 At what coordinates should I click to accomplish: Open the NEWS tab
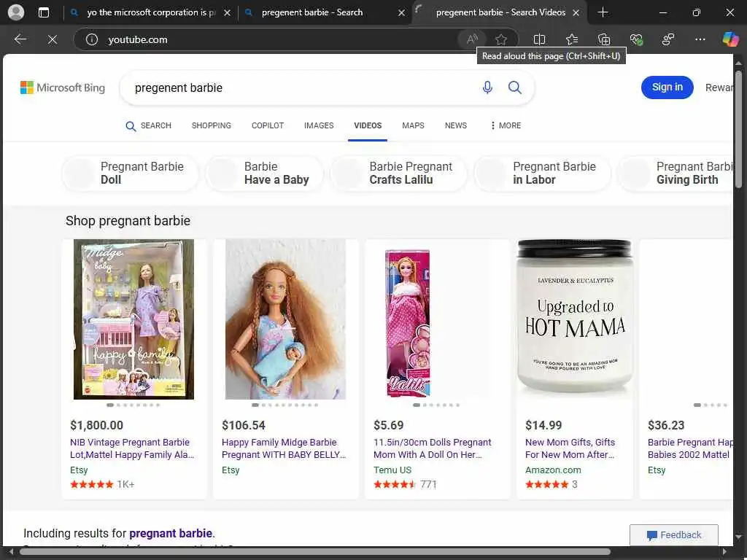click(455, 125)
